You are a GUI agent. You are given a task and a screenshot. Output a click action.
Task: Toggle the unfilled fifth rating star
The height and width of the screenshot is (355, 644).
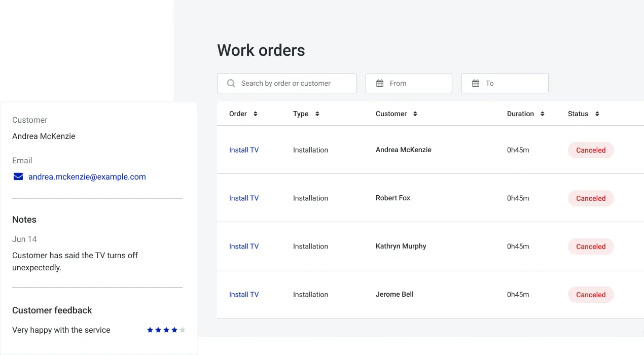[182, 329]
